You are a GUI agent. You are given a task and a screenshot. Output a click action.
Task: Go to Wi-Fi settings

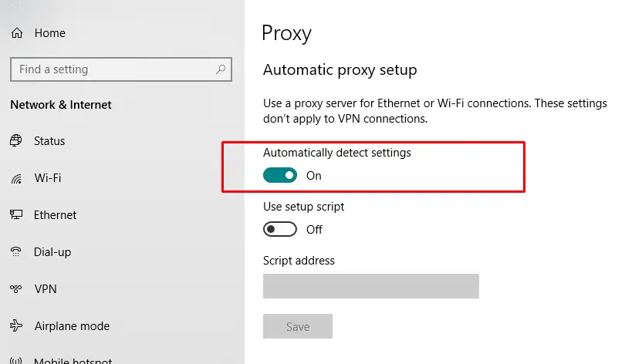click(48, 177)
